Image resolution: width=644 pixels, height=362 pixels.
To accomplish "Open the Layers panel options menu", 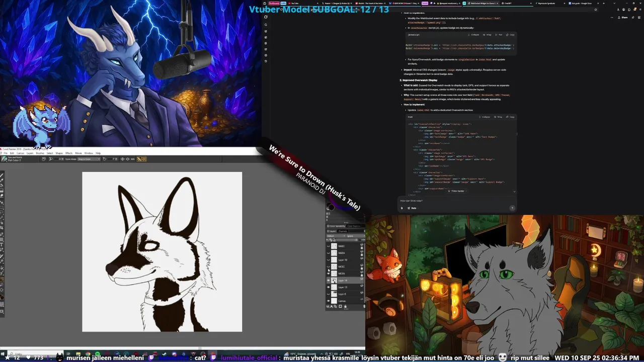I will pyautogui.click(x=364, y=231).
